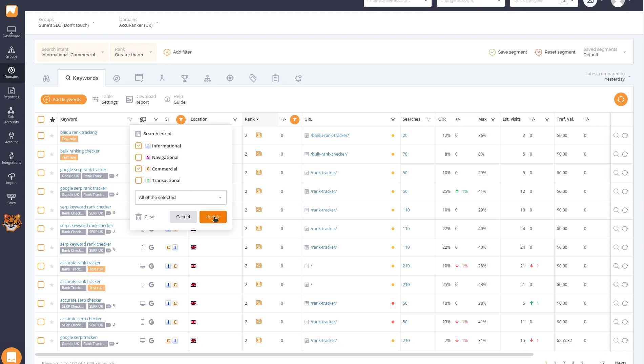Viewport: 644px width, 364px height.
Task: Open the baidu rank tracking keyword link
Action: point(78,132)
